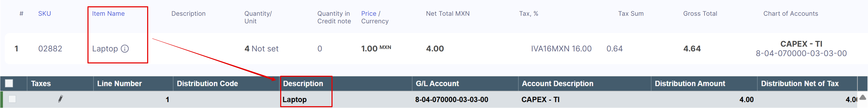Click the SKU value 02882
868x108 pixels.
(x=50, y=48)
